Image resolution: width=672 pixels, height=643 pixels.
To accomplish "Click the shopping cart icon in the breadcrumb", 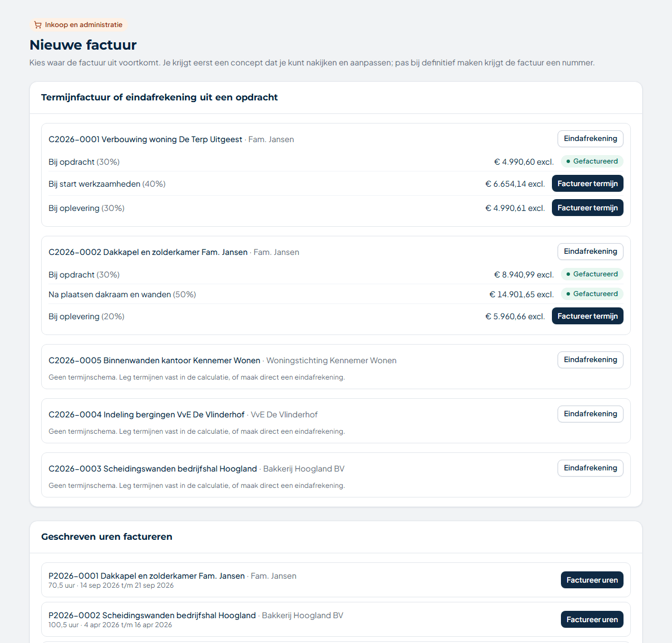I will pyautogui.click(x=38, y=25).
